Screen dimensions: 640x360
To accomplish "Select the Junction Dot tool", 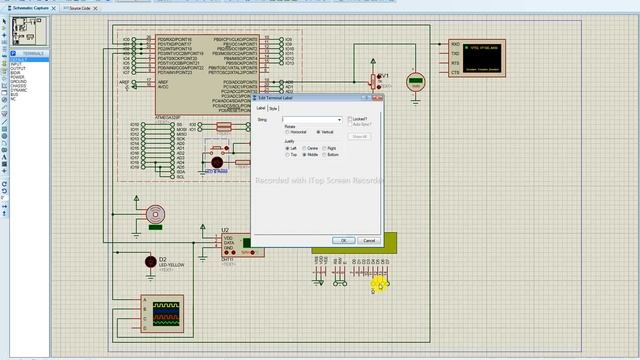I will click(x=4, y=35).
